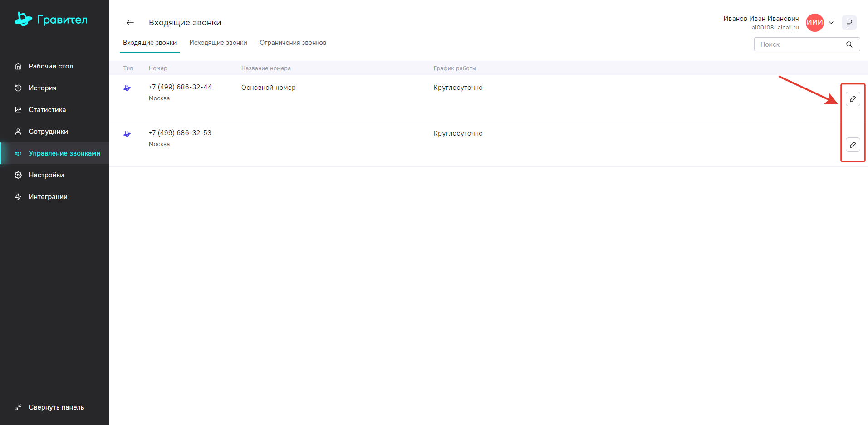The image size is (868, 425).
Task: Navigate to Сотрудники
Action: pyautogui.click(x=48, y=132)
